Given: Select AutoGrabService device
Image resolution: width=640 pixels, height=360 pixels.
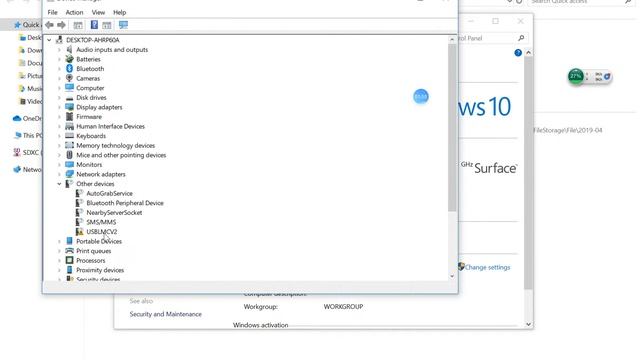Looking at the screenshot, I should point(109,193).
